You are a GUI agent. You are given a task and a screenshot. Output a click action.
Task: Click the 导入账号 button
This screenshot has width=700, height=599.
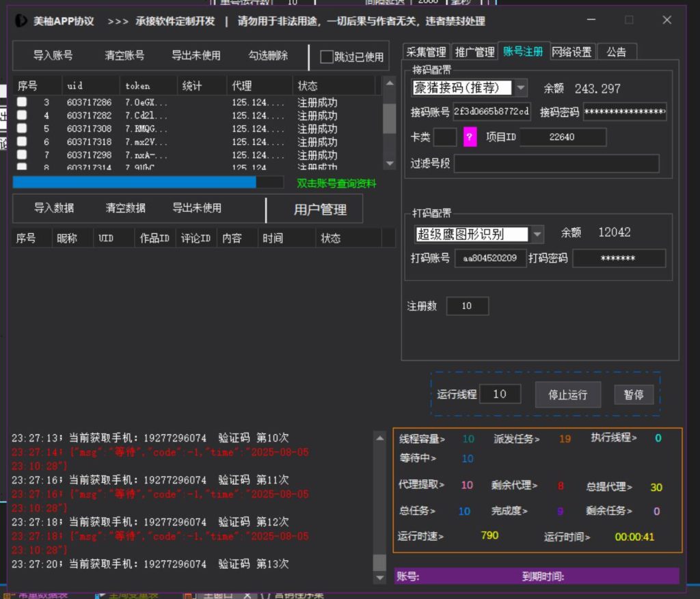click(x=53, y=55)
